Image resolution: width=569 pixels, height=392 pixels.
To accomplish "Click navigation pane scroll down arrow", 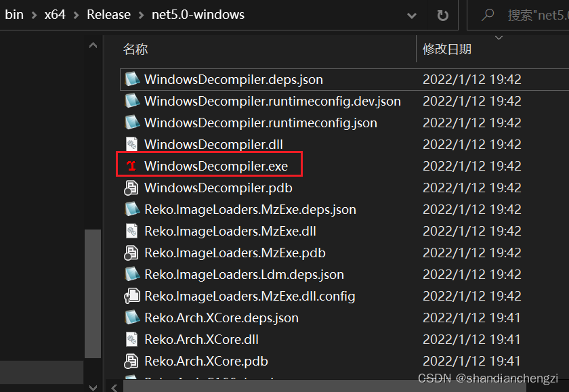I will point(93,387).
